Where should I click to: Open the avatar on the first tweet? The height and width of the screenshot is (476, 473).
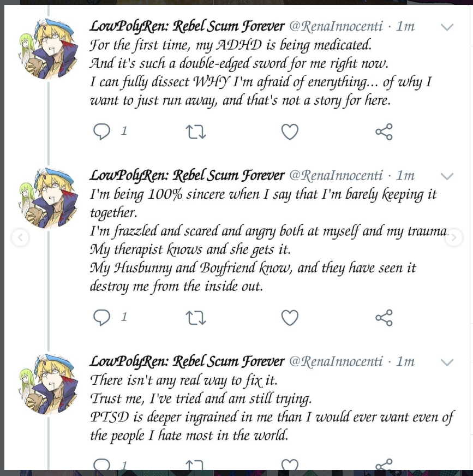pos(49,49)
